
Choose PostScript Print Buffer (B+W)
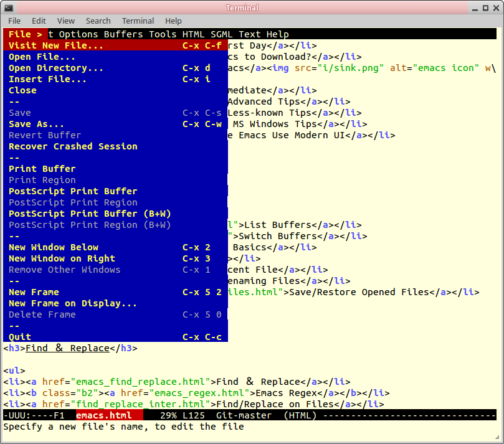pos(115,214)
